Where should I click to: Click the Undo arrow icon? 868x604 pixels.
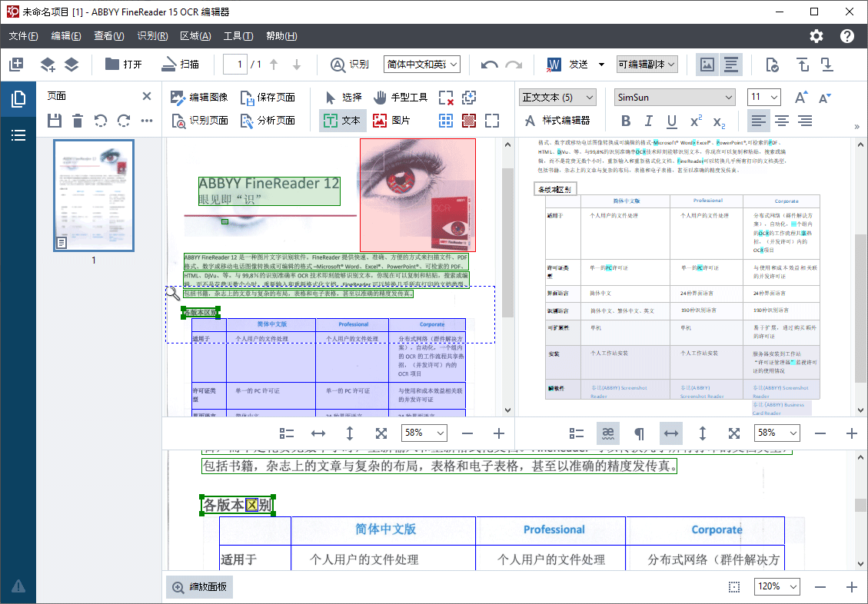pos(491,65)
